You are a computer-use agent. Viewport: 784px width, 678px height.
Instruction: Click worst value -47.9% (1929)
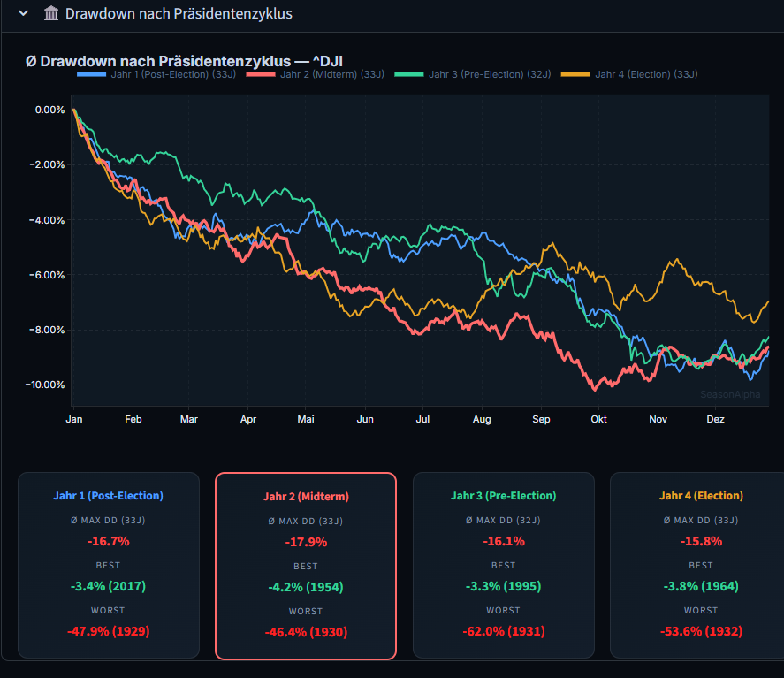[109, 631]
